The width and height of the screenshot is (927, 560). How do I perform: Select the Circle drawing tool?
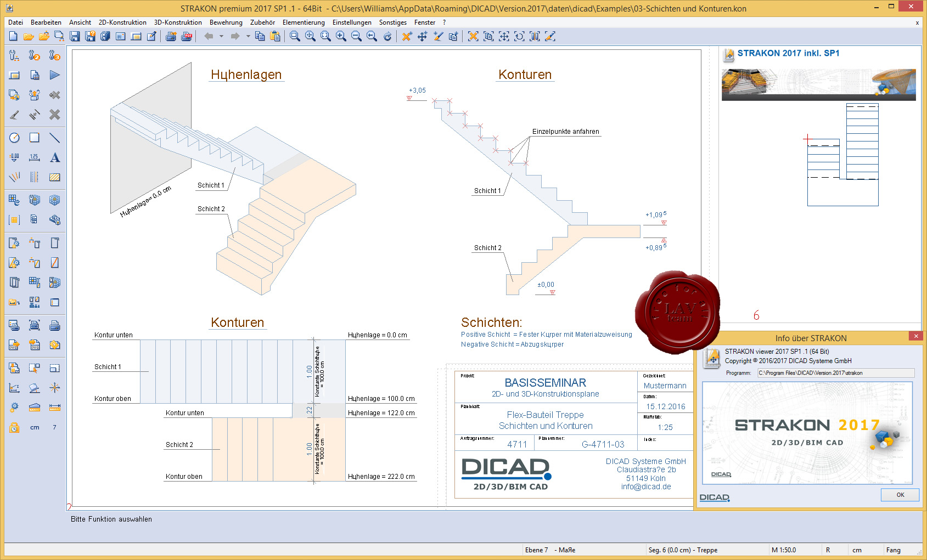(14, 138)
